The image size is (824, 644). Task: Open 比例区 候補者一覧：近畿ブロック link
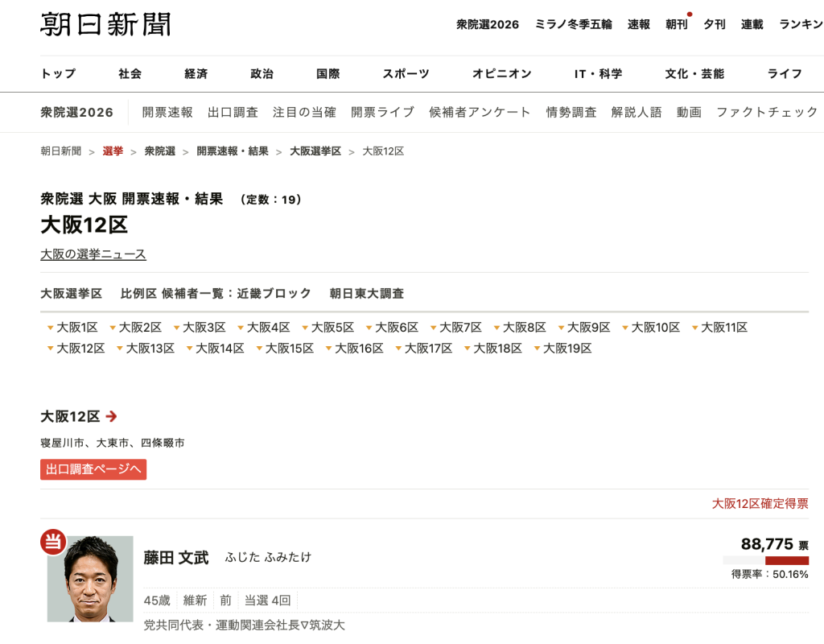pos(216,294)
